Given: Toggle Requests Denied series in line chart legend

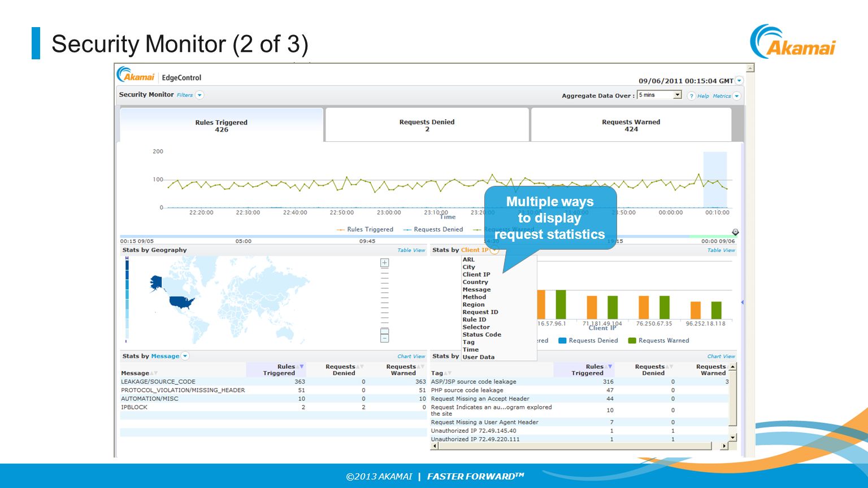Looking at the screenshot, I should 433,229.
